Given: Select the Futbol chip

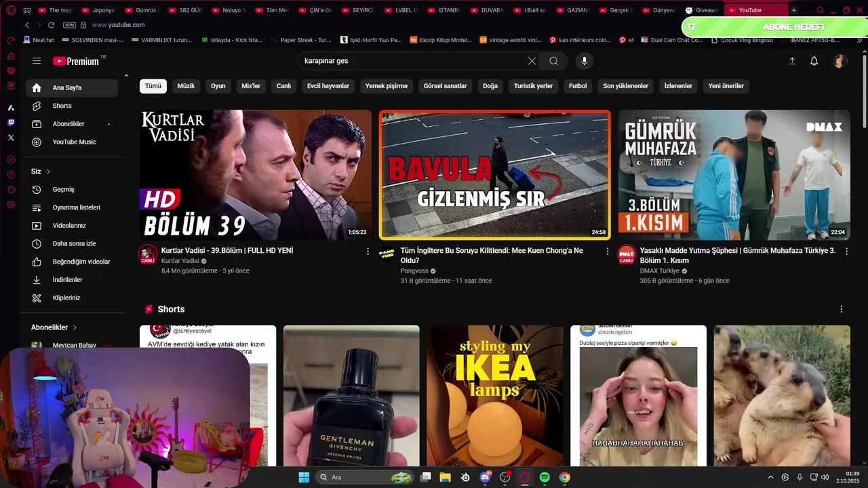Looking at the screenshot, I should tap(578, 86).
